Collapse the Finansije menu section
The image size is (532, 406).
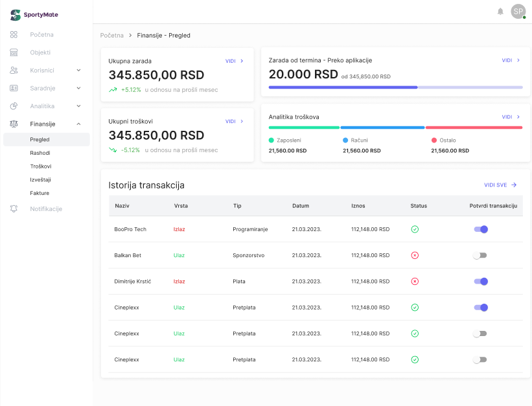coord(78,124)
